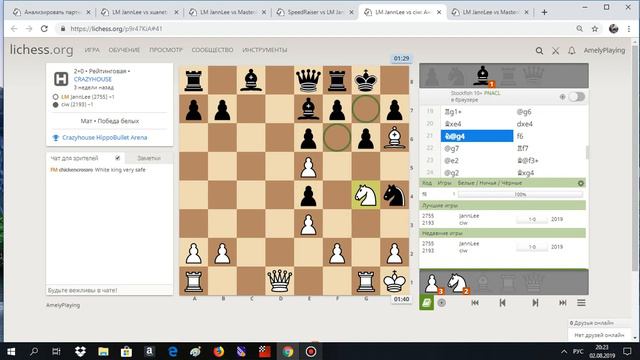Image resolution: width=640 pixels, height=360 pixels.
Task: Open lichess site search icon
Action: tap(539, 51)
